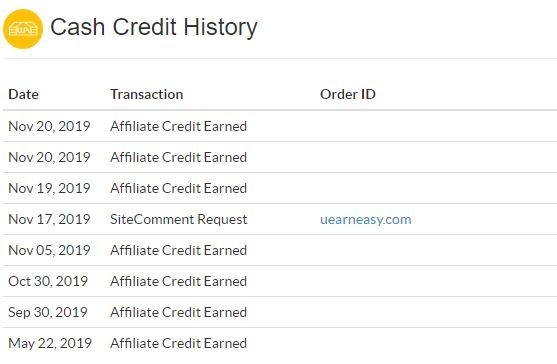Screen dimensions: 557x364
Task: Click the Cash Credit History heading
Action: tap(154, 27)
